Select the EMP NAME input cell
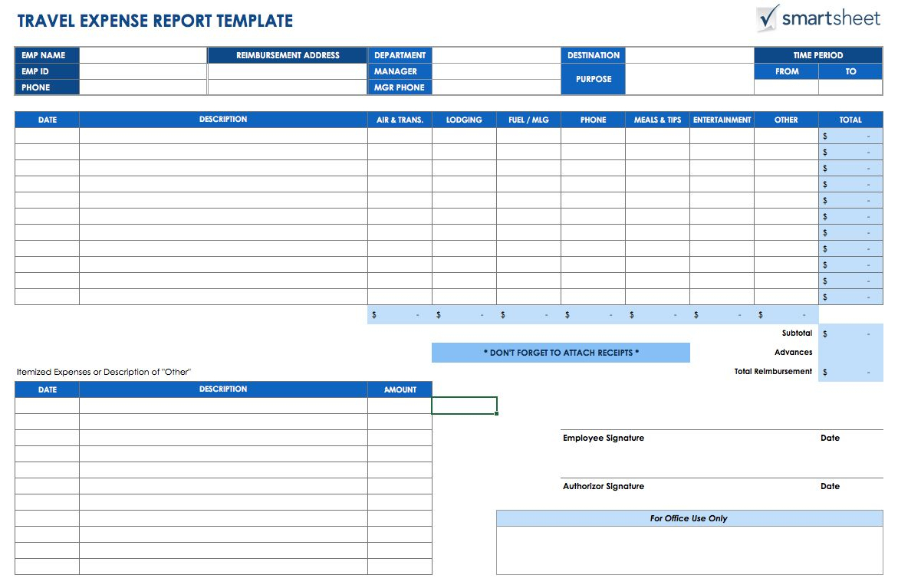 click(x=143, y=55)
